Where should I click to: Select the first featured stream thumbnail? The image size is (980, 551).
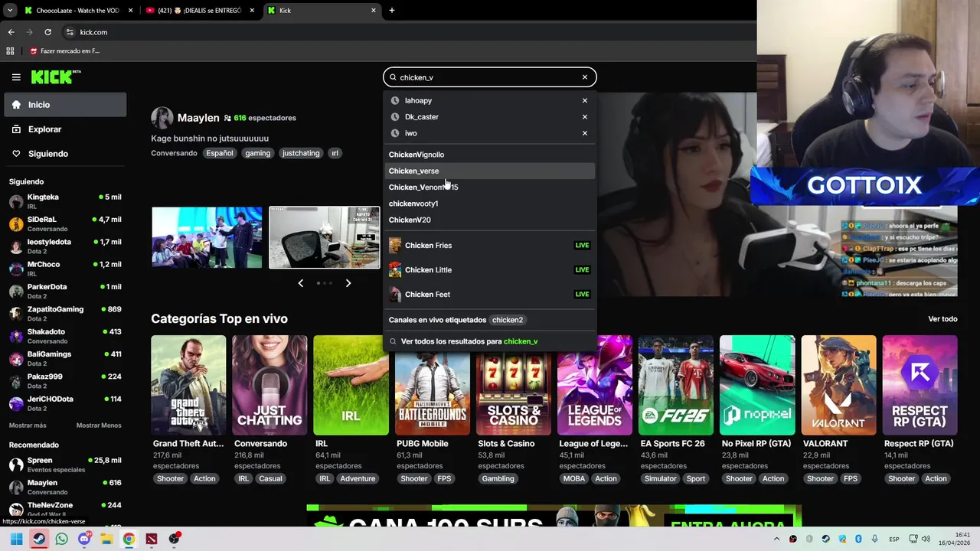[x=207, y=237]
